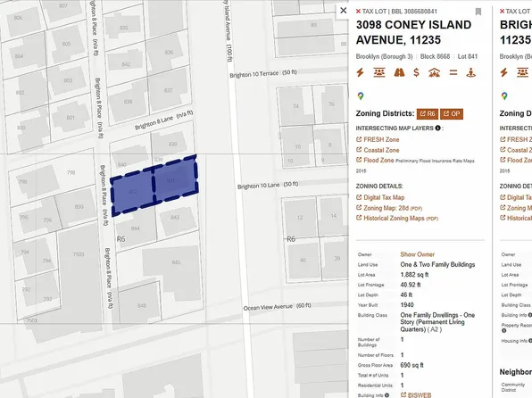Click lightning bolt icon in second tax lot panel
Image resolution: width=532 pixels, height=398 pixels.
pos(504,72)
